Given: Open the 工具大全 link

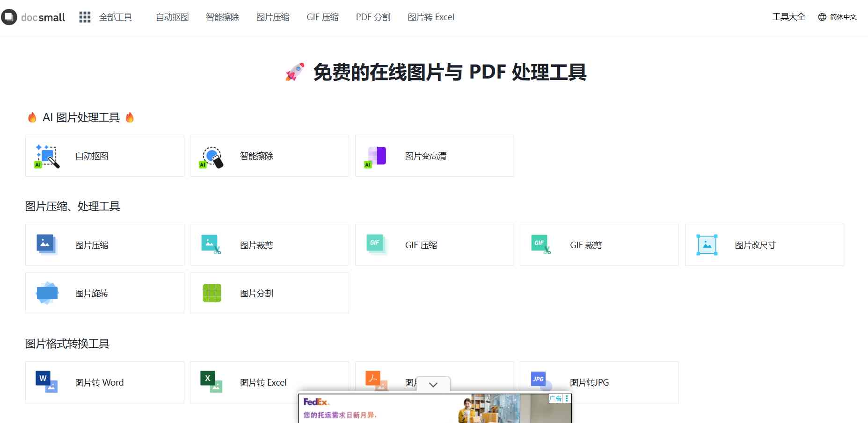Looking at the screenshot, I should (788, 17).
